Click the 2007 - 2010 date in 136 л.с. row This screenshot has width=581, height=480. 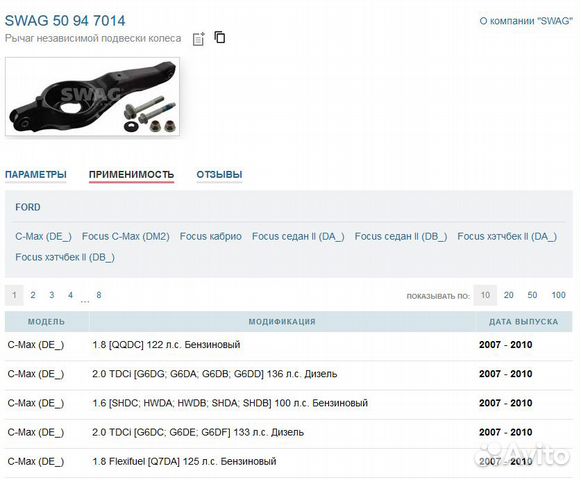[x=505, y=374]
